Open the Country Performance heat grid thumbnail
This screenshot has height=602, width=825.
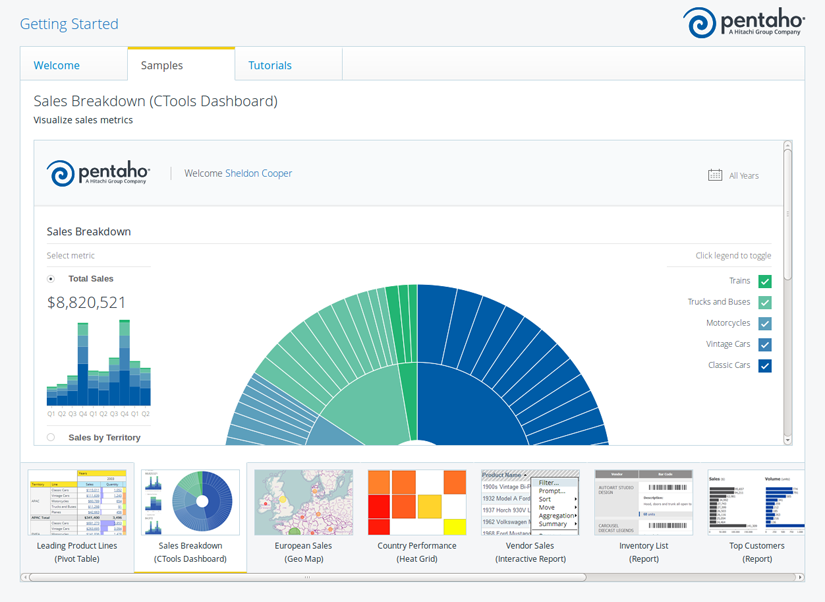point(417,503)
